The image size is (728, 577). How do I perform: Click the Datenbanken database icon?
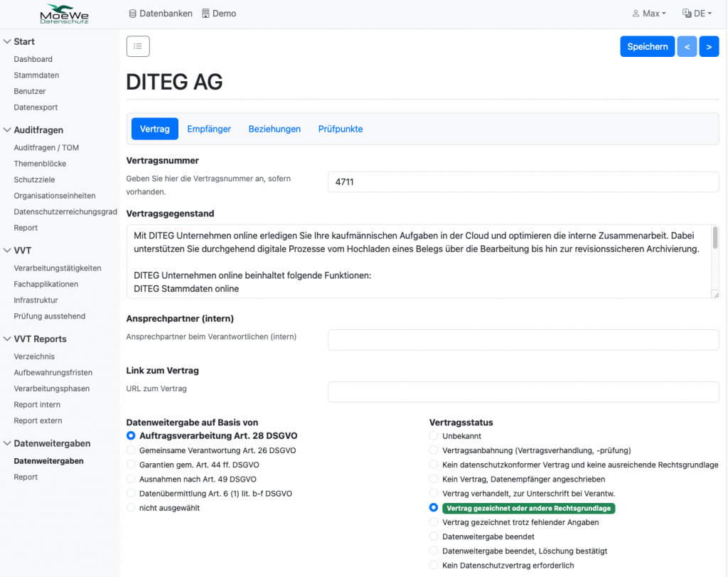click(132, 14)
